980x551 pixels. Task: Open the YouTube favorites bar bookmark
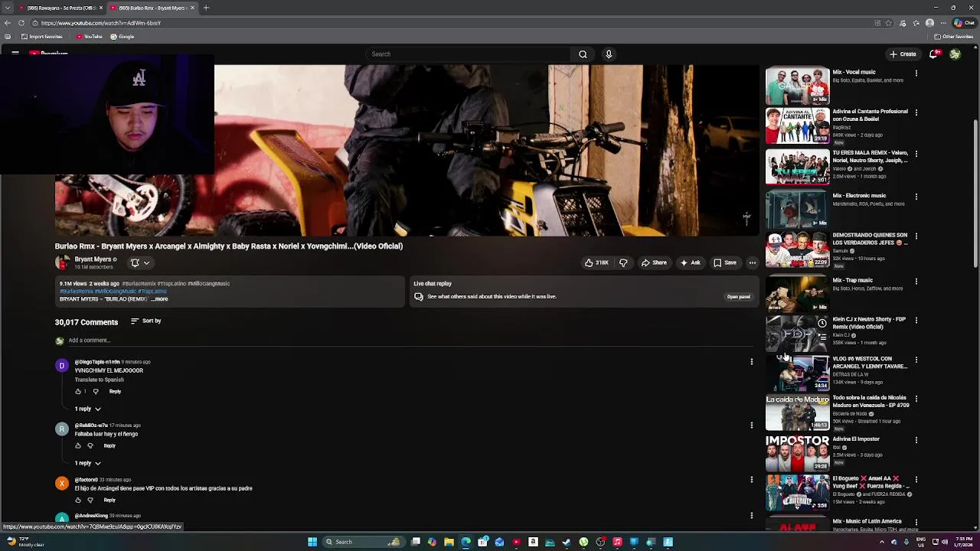pyautogui.click(x=89, y=37)
